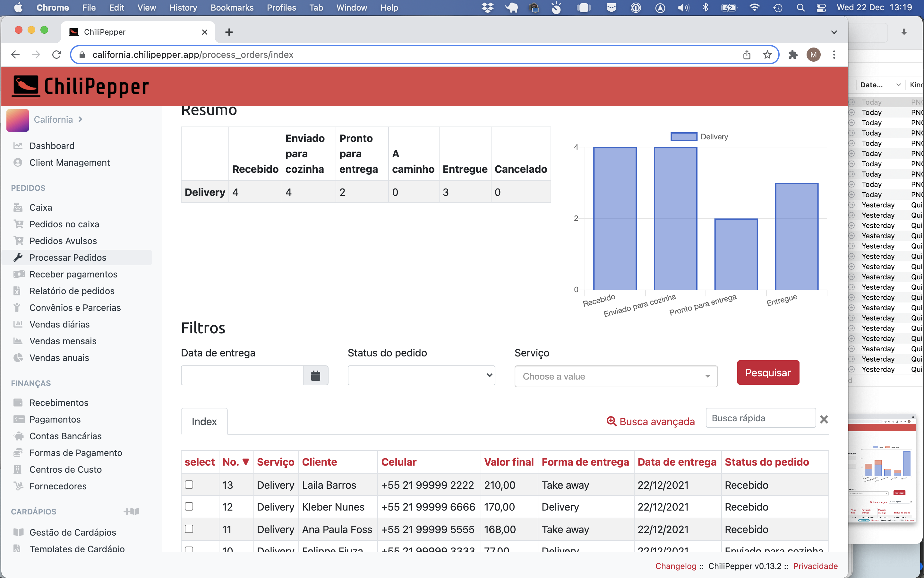Viewport: 924px width, 578px height.
Task: Open Control Center in the menu bar
Action: [x=821, y=8]
